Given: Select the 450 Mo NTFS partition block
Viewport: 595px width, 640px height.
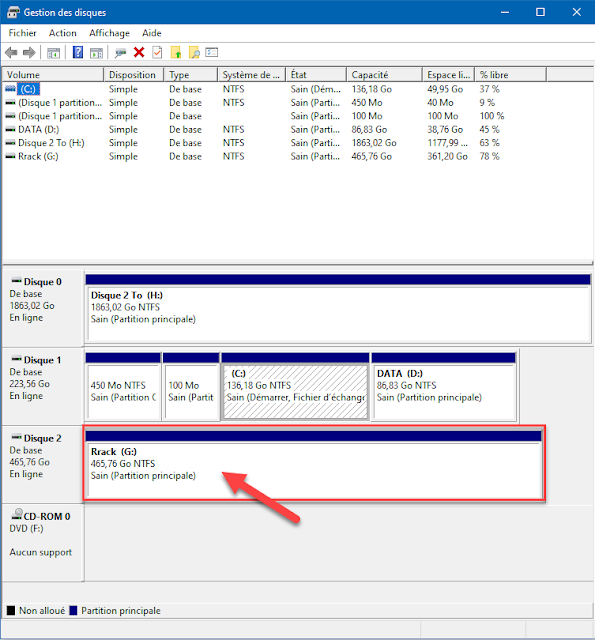Looking at the screenshot, I should click(x=123, y=387).
